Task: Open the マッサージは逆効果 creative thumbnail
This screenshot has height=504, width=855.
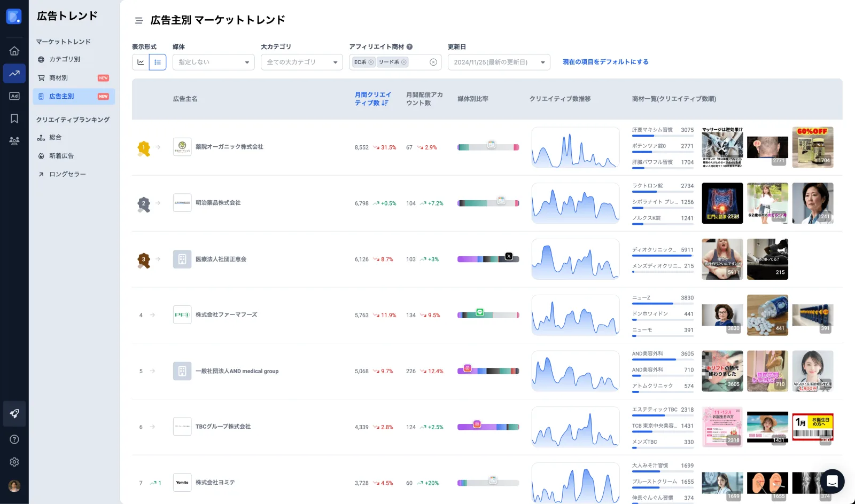Action: click(722, 147)
